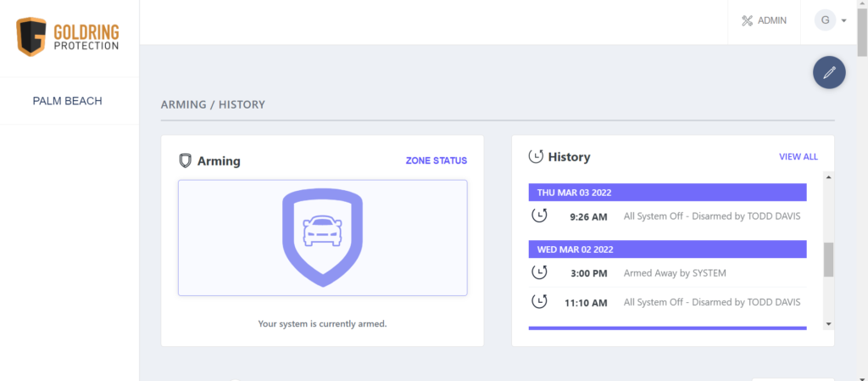Click the History list scroll-up arrow

829,177
